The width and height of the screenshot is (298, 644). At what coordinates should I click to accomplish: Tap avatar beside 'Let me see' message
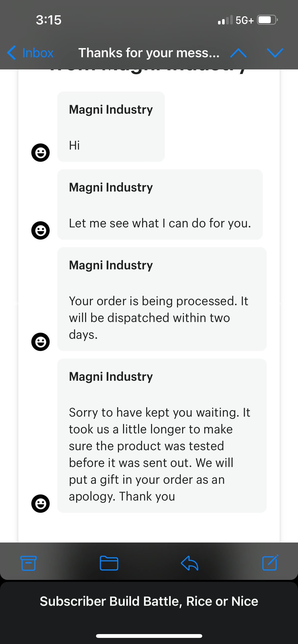tap(40, 230)
